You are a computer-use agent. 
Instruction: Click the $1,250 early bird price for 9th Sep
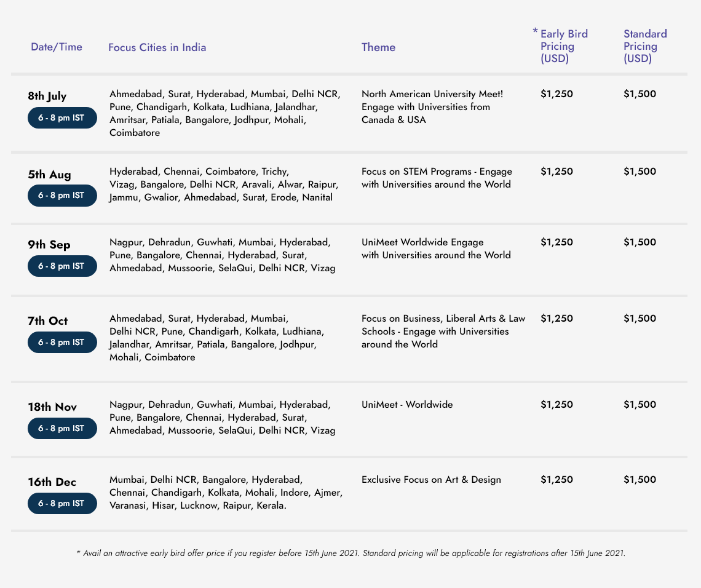coord(556,242)
